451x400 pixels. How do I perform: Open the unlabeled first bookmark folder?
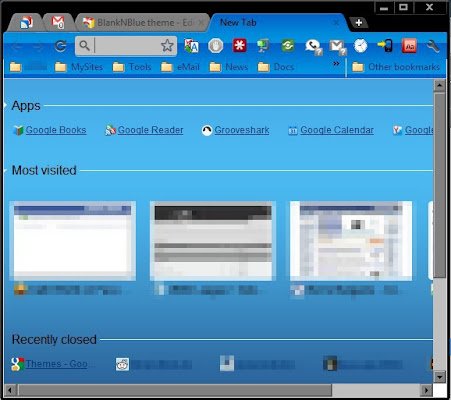[28, 67]
